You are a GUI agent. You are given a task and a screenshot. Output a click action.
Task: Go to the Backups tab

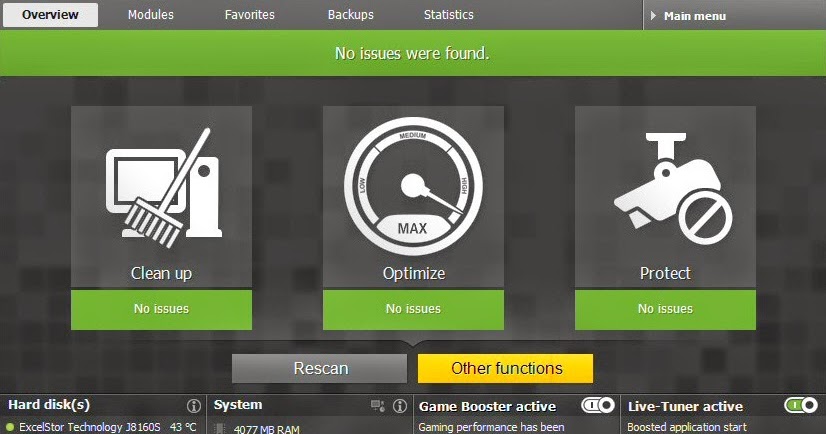350,15
